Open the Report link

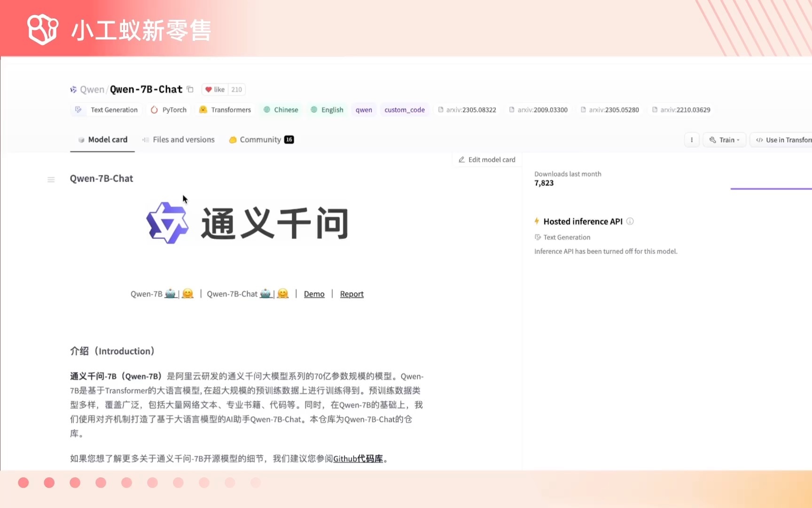coord(352,294)
